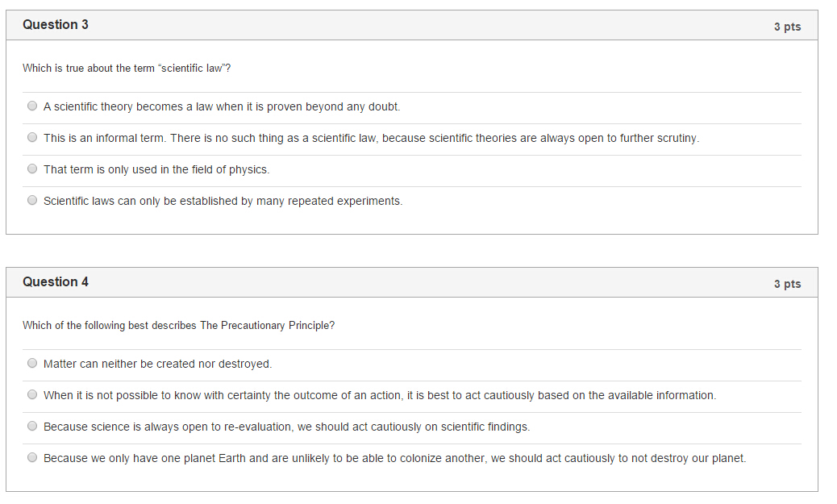The height and width of the screenshot is (504, 837).
Task: Choose 'This is an informal term' radio button
Action: pos(32,138)
